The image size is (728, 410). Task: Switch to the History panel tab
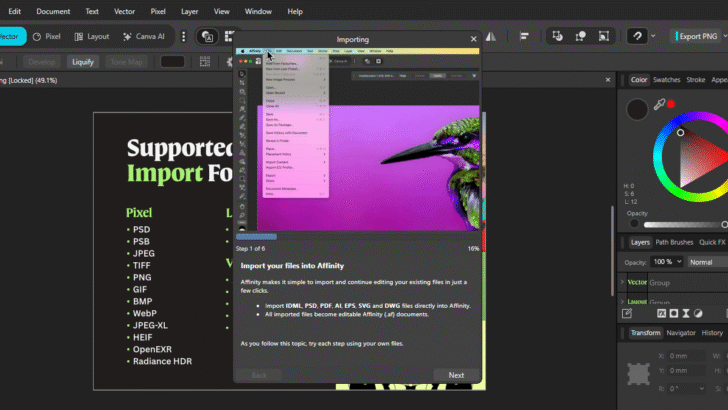[712, 333]
